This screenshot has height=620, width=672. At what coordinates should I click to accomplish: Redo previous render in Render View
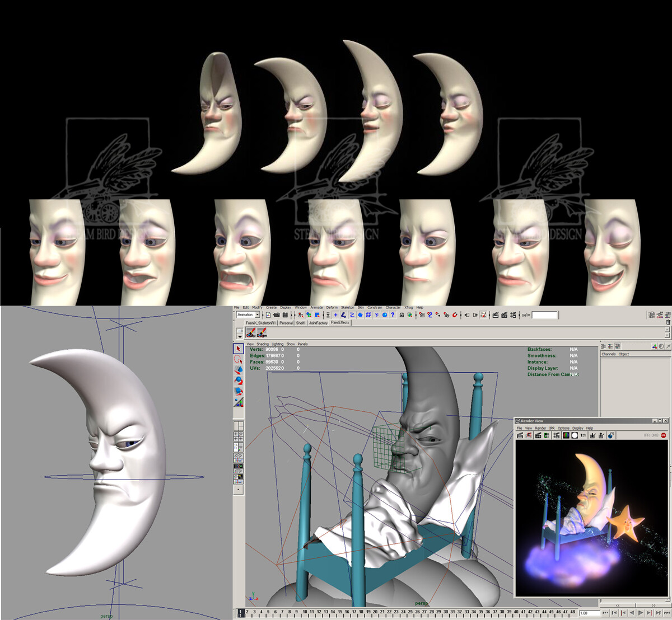click(x=520, y=435)
